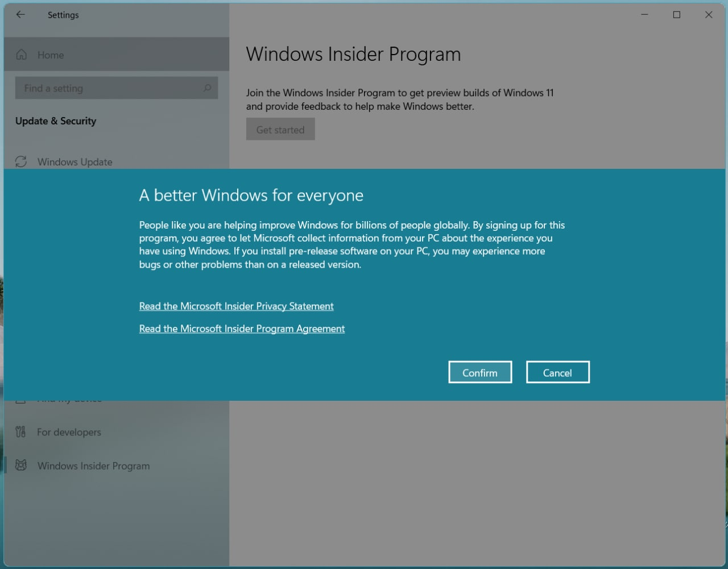
Task: Select Windows Insider Program label in sidebar
Action: click(93, 466)
